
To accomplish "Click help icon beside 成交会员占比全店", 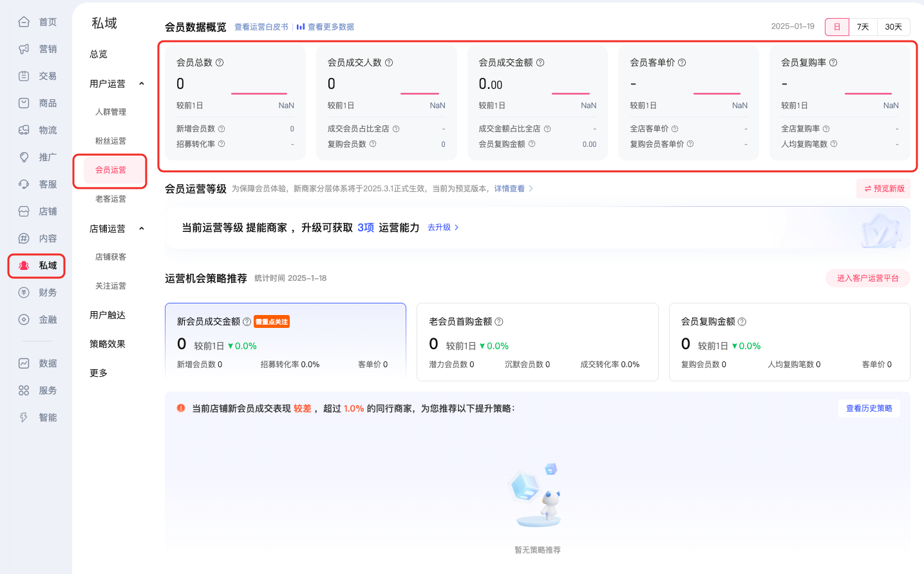I will coord(396,129).
